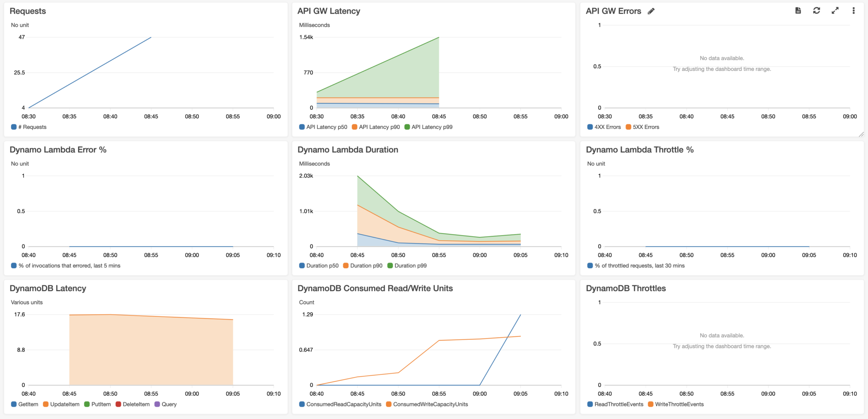Open the Dynamo Lambda Duration widget title
Viewport: 868px width, 419px height.
point(348,150)
